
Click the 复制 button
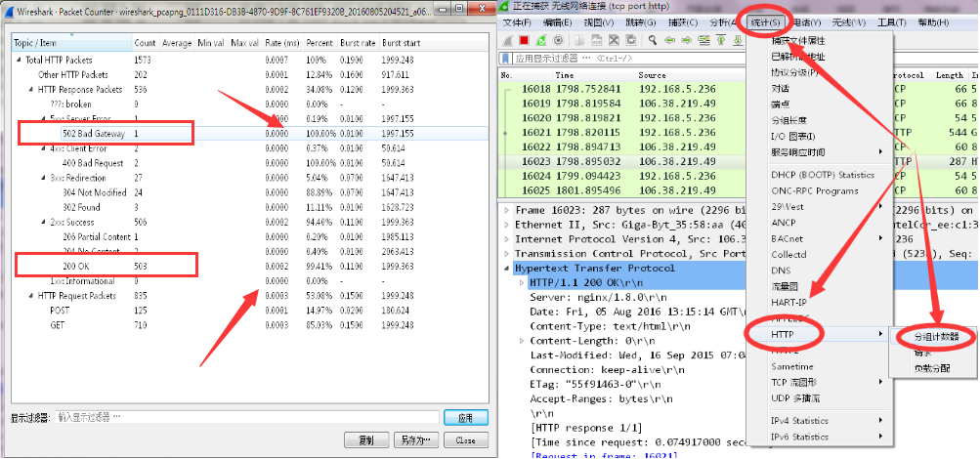366,440
